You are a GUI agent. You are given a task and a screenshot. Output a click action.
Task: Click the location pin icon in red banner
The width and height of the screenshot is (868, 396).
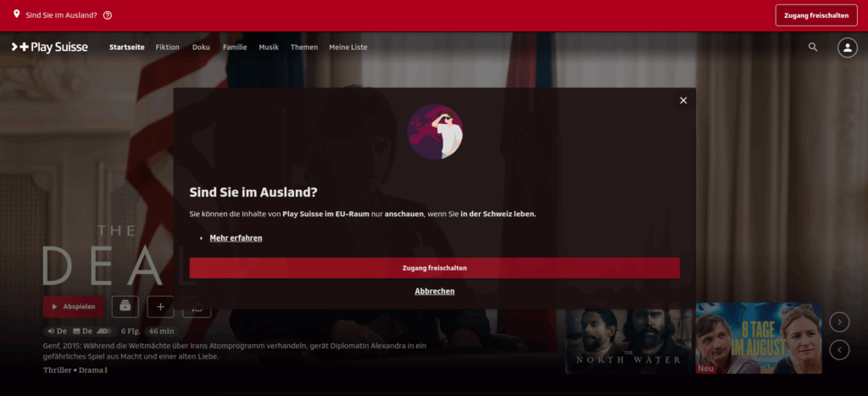pos(16,14)
